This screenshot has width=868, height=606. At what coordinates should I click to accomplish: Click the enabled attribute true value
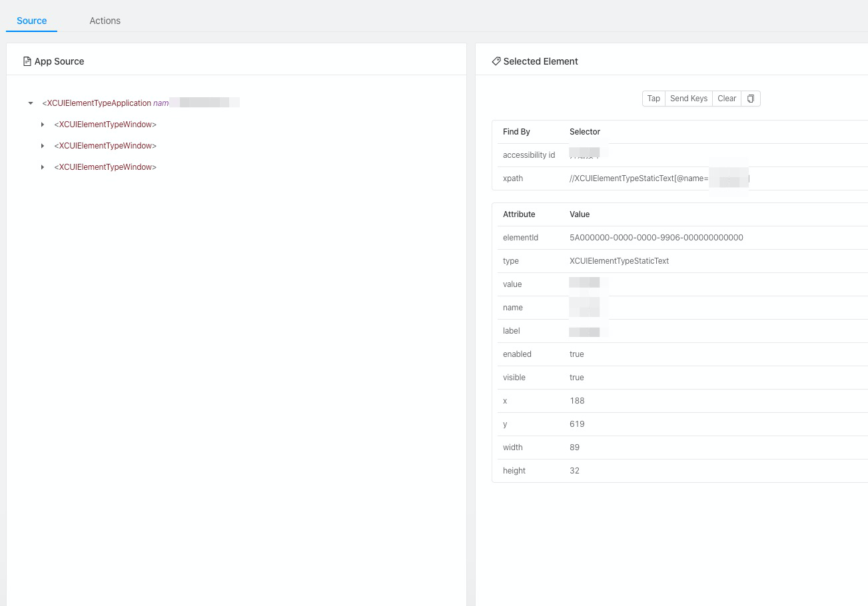(577, 354)
